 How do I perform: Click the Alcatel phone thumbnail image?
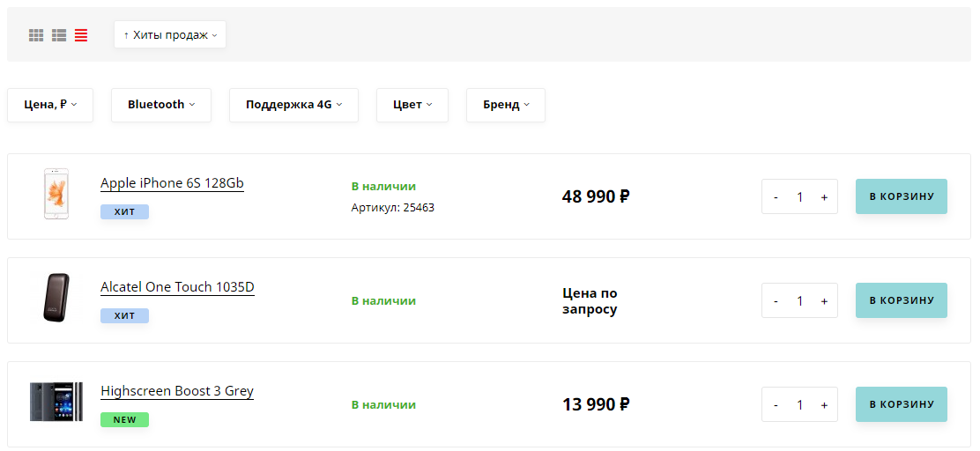[x=56, y=298]
